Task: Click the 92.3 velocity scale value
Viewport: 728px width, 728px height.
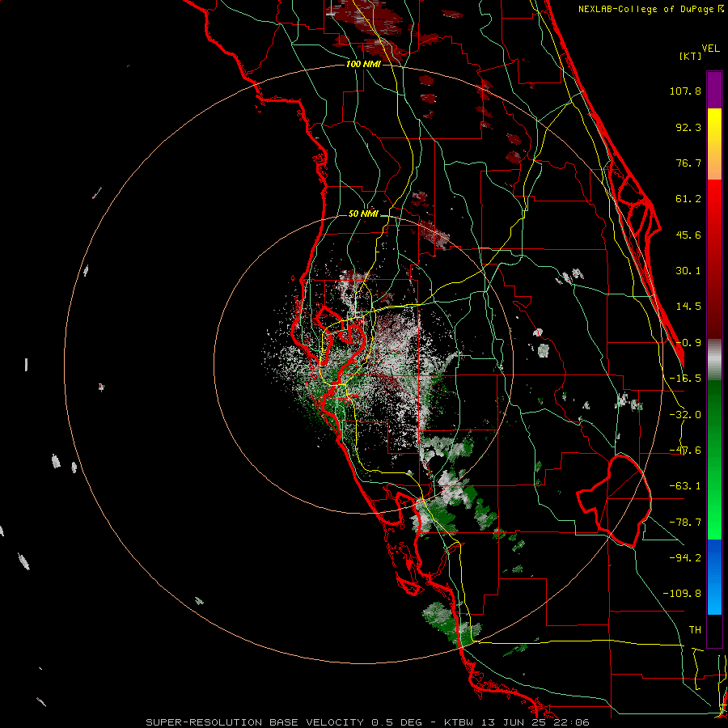Action: click(x=688, y=127)
